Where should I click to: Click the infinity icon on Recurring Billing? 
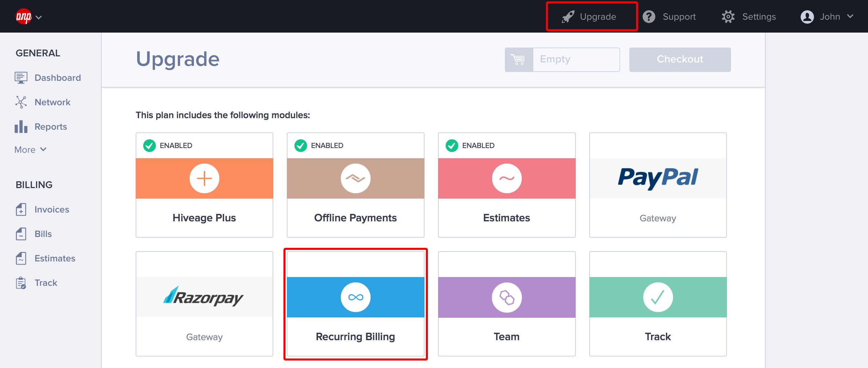[355, 297]
